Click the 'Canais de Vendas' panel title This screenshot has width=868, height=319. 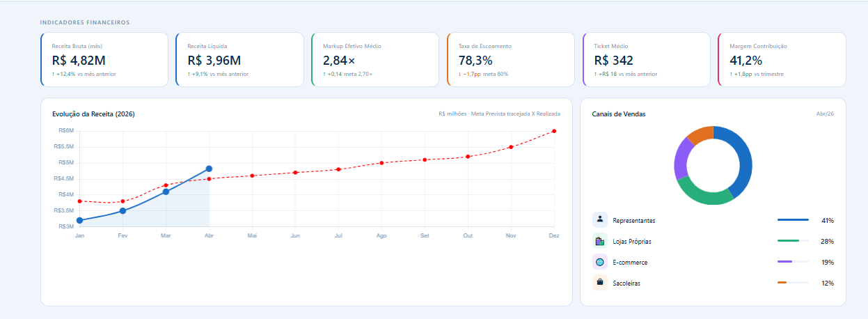(619, 114)
